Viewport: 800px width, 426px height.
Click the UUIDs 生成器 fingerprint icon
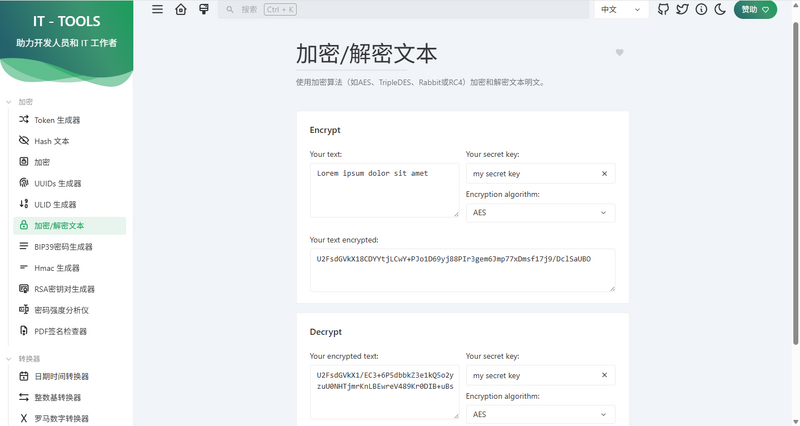(23, 183)
